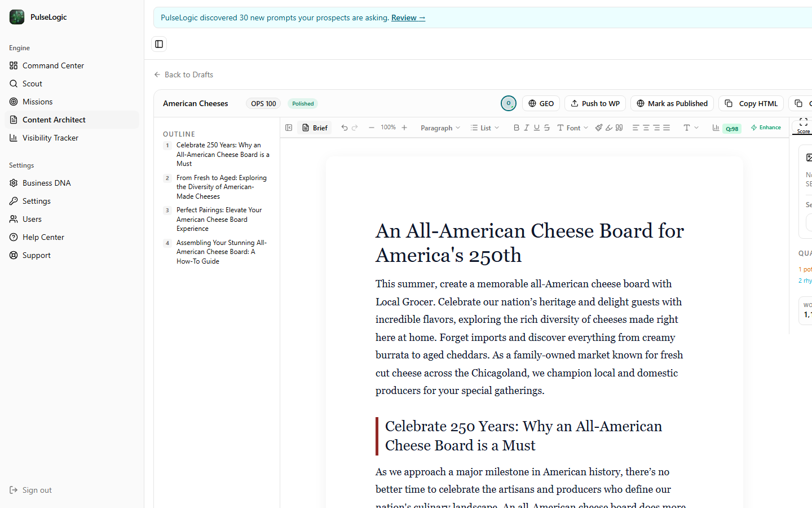
Task: Jump to outline item 'Assembling Your Stunning'
Action: coord(217,252)
